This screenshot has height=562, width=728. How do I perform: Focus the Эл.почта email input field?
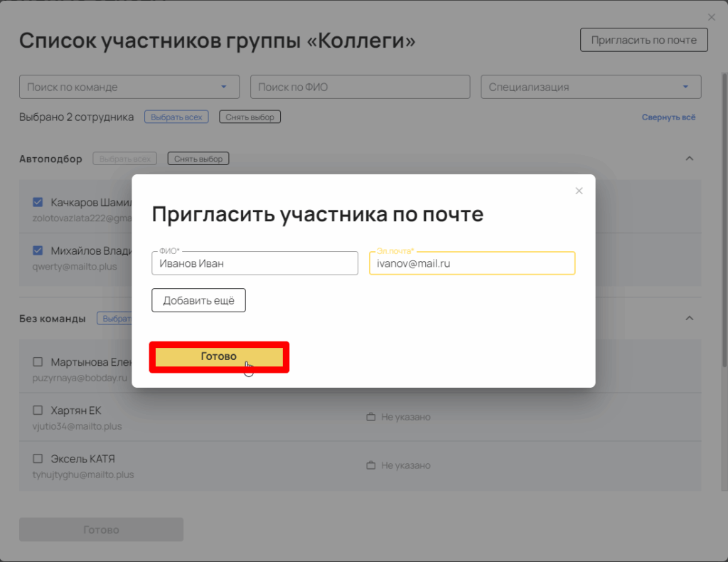[x=472, y=263]
